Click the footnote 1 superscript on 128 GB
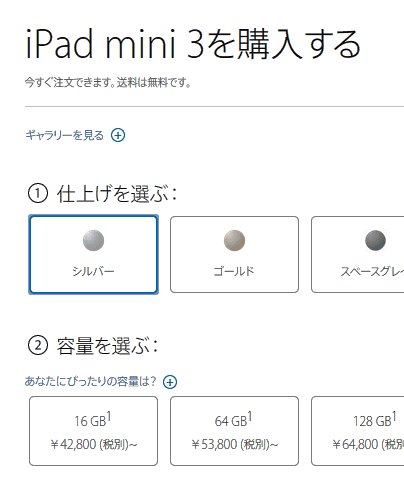The width and height of the screenshot is (404, 501). 394,417
